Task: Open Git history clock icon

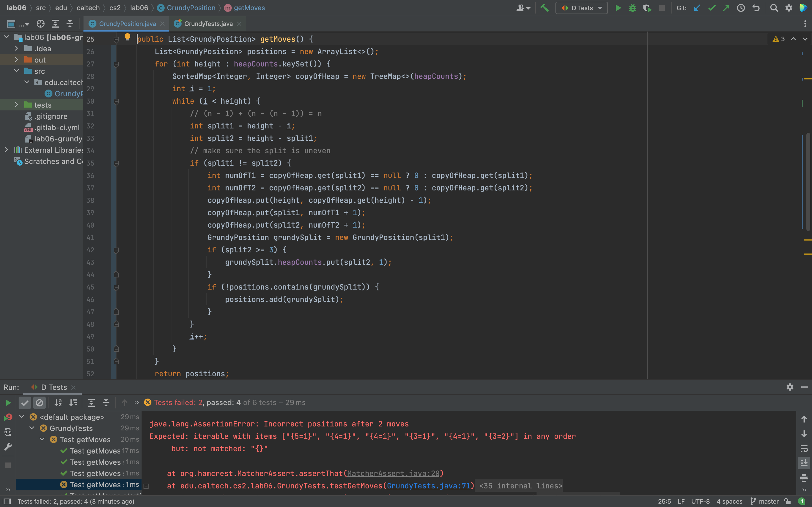Action: [741, 8]
